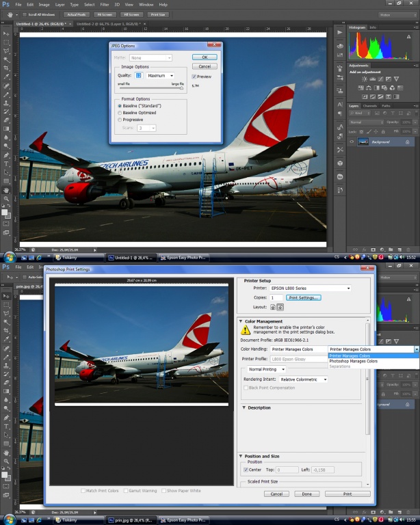Select the Lasso tool in upper Photoshop toolbar
The width and height of the screenshot is (420, 525).
[x=6, y=51]
